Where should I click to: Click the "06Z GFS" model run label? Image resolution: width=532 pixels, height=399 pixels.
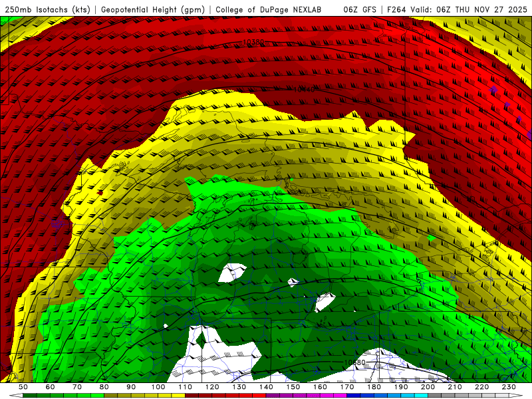point(360,9)
